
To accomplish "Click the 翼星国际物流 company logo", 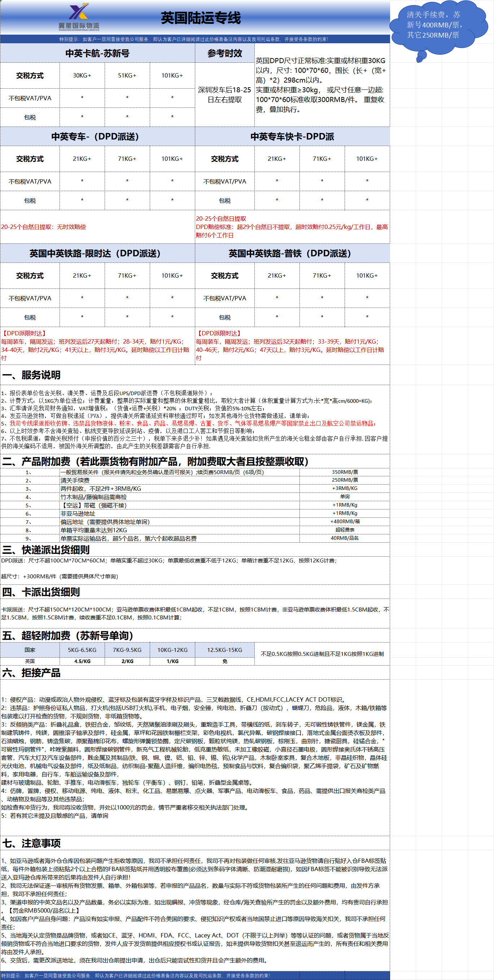I will (x=79, y=17).
